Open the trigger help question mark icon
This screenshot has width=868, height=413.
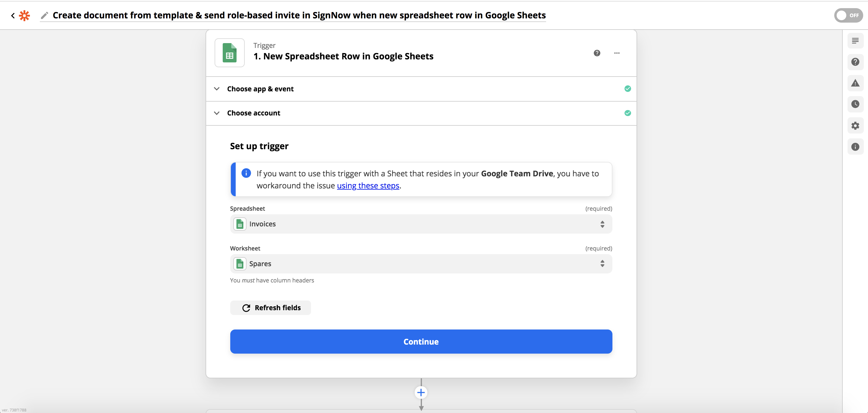597,53
